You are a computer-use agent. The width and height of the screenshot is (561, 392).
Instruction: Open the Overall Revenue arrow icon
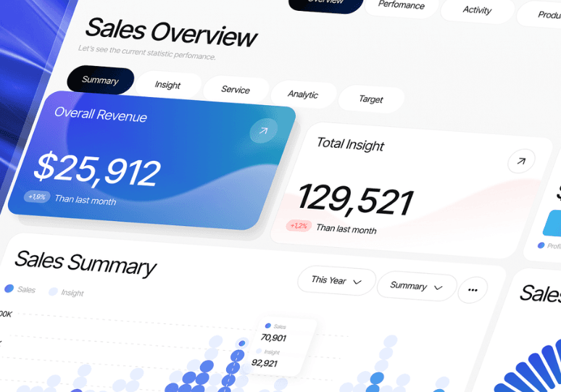262,131
